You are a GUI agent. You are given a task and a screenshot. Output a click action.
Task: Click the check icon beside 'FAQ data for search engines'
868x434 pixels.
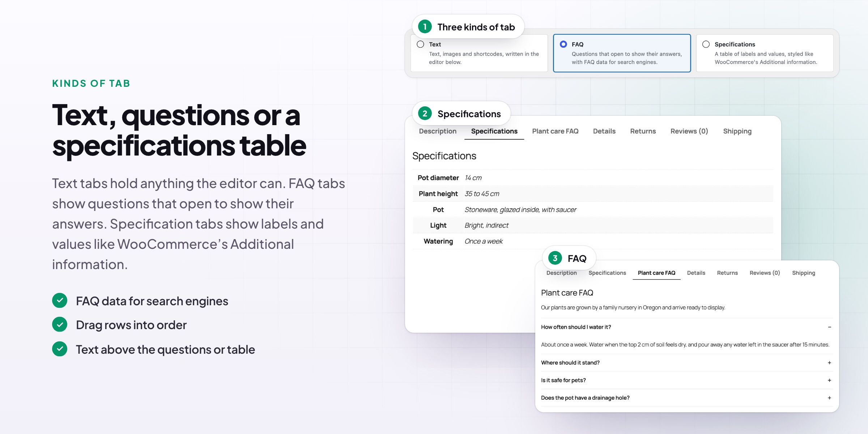click(x=60, y=301)
